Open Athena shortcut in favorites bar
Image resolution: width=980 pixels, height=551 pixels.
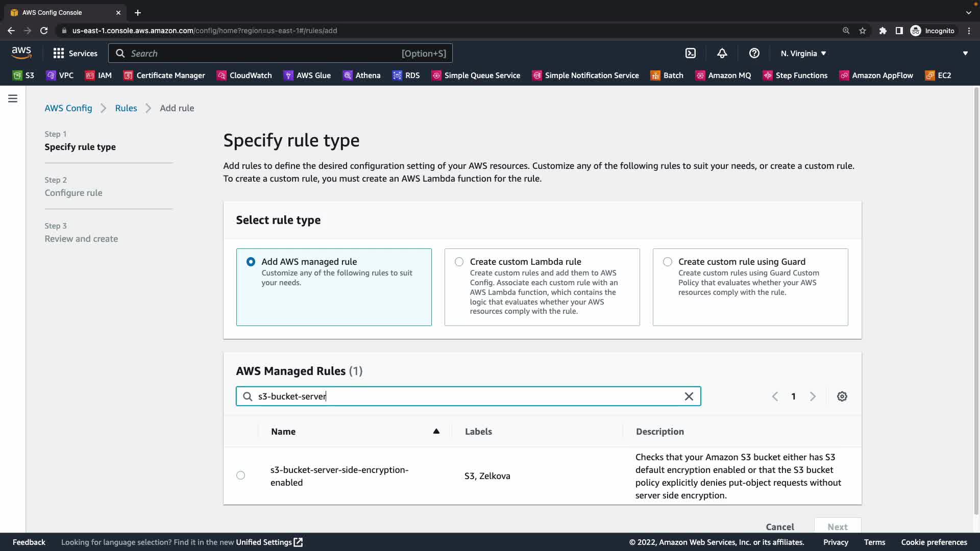click(361, 76)
